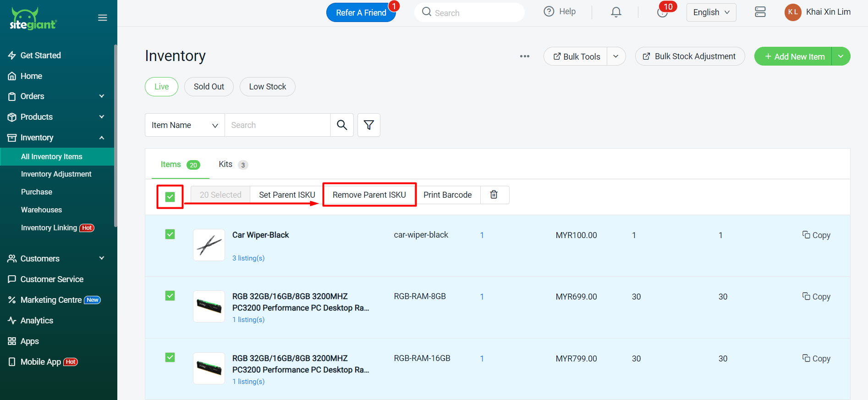Viewport: 868px width, 400px height.
Task: Click the Remove Parent ISKU button
Action: 369,194
